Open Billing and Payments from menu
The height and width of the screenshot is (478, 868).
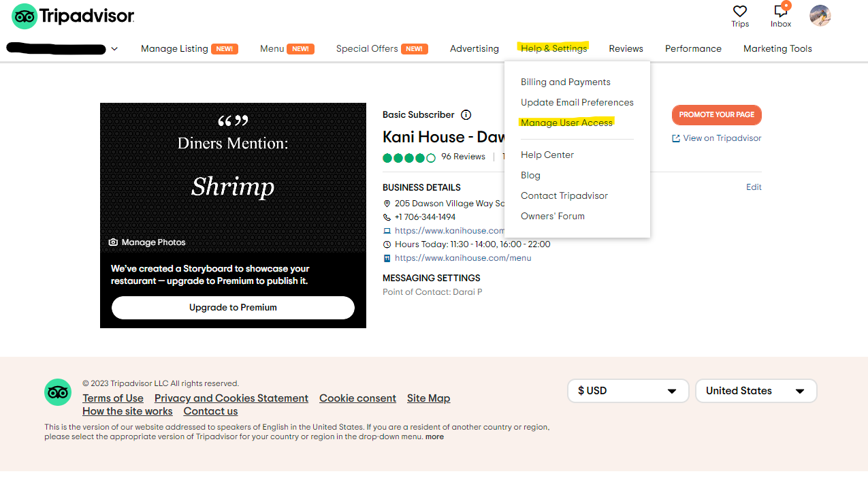tap(565, 82)
